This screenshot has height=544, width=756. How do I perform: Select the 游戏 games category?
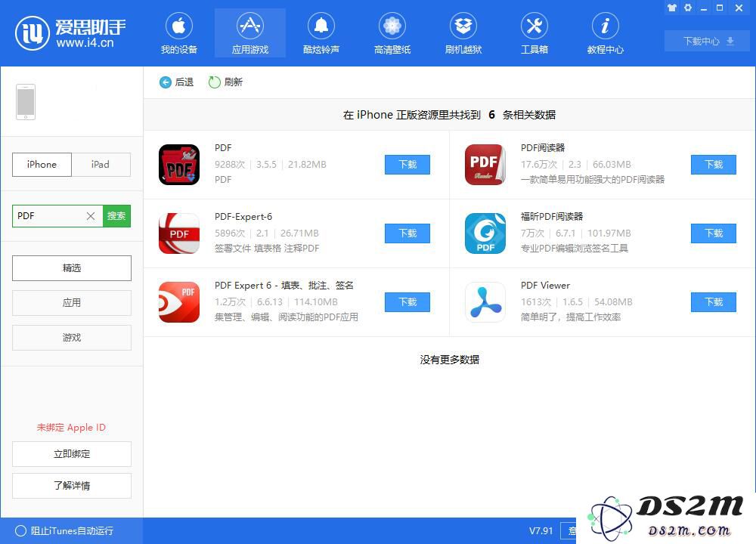[x=72, y=337]
